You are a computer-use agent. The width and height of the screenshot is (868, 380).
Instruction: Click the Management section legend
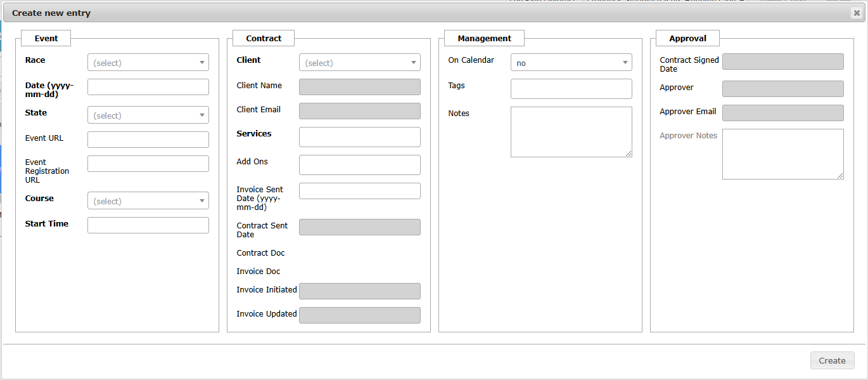484,38
